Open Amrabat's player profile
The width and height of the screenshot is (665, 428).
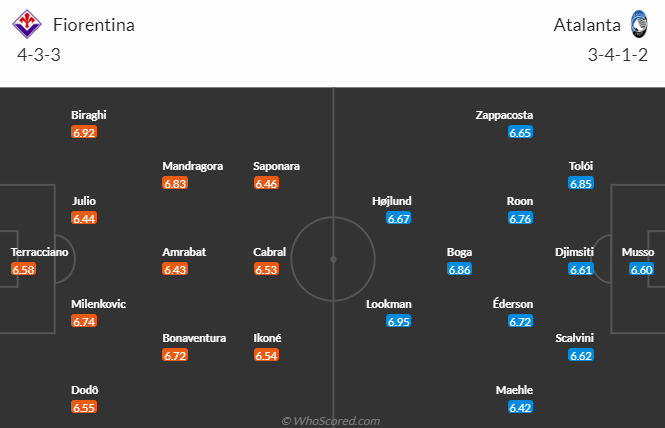coord(184,252)
